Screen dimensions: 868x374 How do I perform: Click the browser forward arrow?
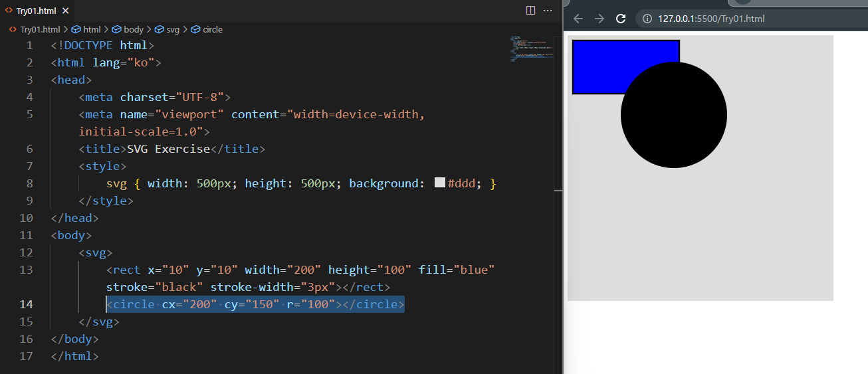(599, 19)
